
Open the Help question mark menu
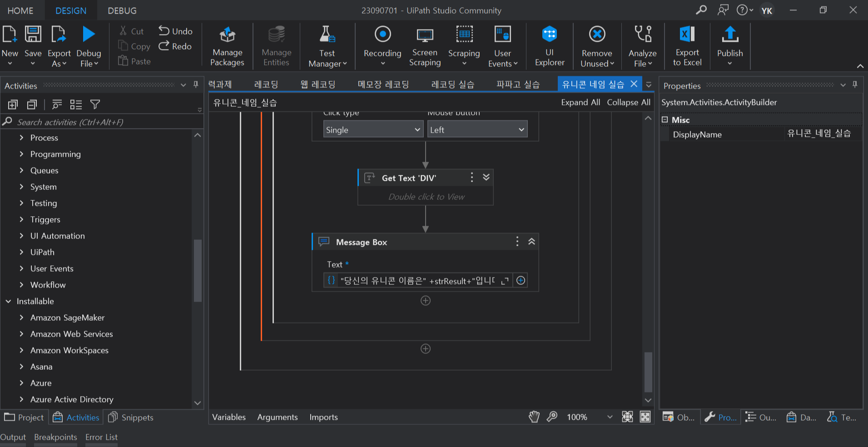point(744,10)
